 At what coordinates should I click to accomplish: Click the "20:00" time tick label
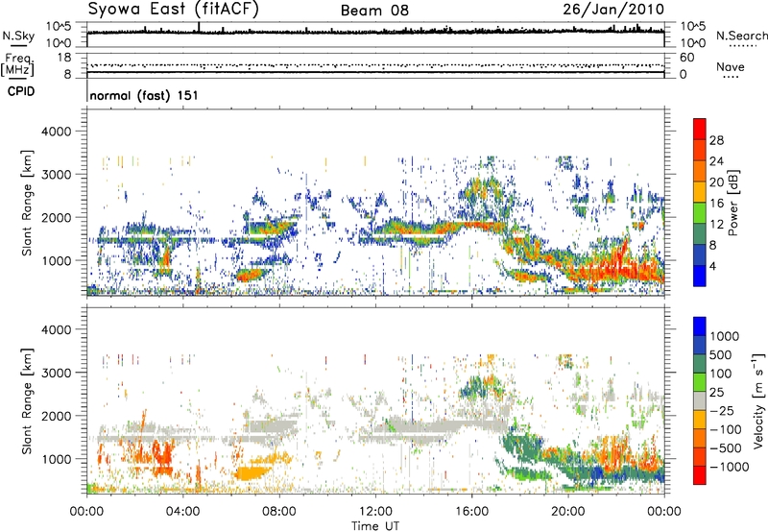[x=568, y=512]
